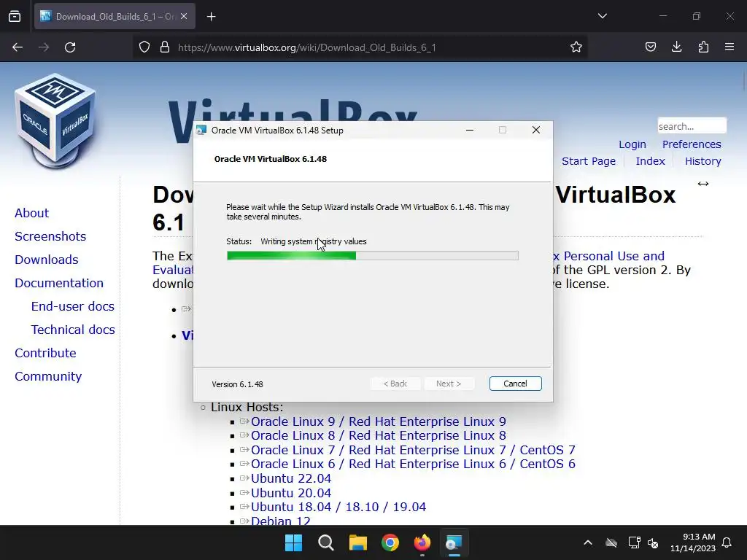Open Oracle Linux 9 / Red Hat download link
The image size is (747, 560).
click(x=379, y=422)
